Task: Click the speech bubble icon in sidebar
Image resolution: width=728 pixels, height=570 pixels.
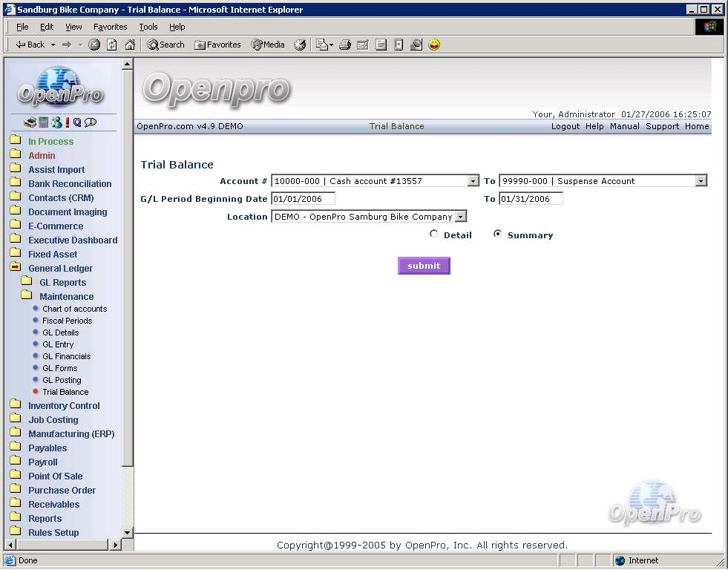Action: click(x=91, y=122)
